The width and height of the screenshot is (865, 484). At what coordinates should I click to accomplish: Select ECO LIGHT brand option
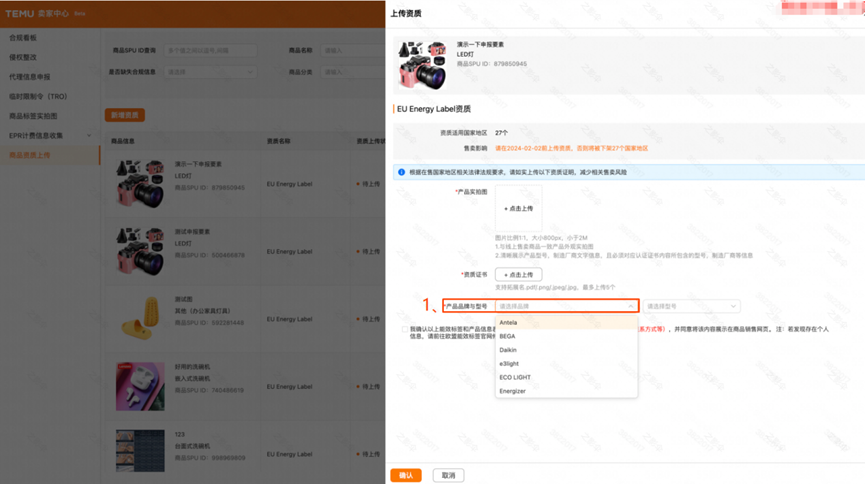coord(567,377)
